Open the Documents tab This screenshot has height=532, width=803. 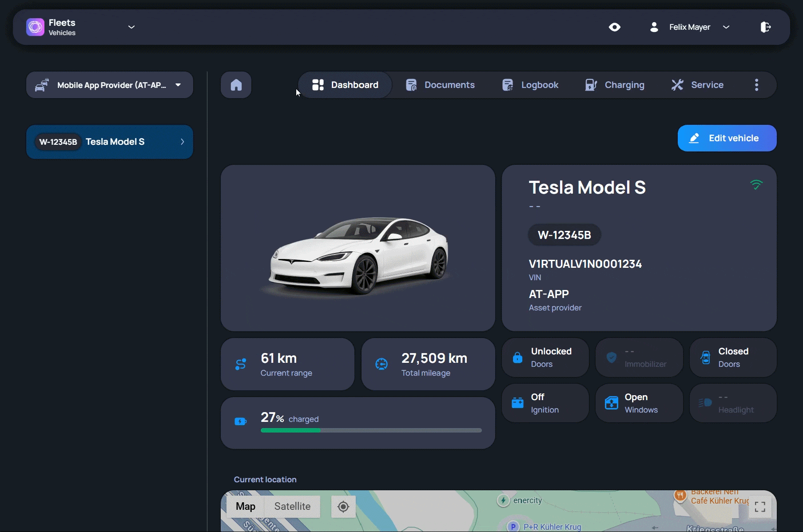(440, 85)
